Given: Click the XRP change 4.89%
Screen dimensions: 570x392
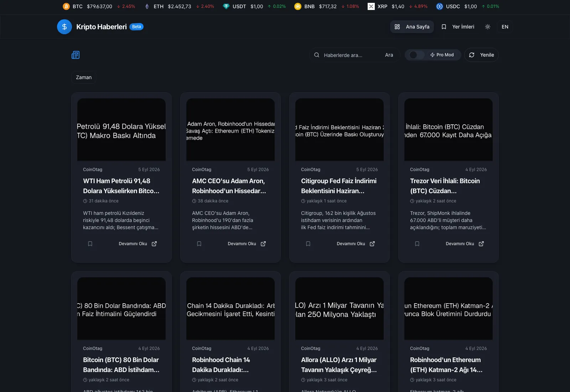Looking at the screenshot, I should tap(418, 6).
